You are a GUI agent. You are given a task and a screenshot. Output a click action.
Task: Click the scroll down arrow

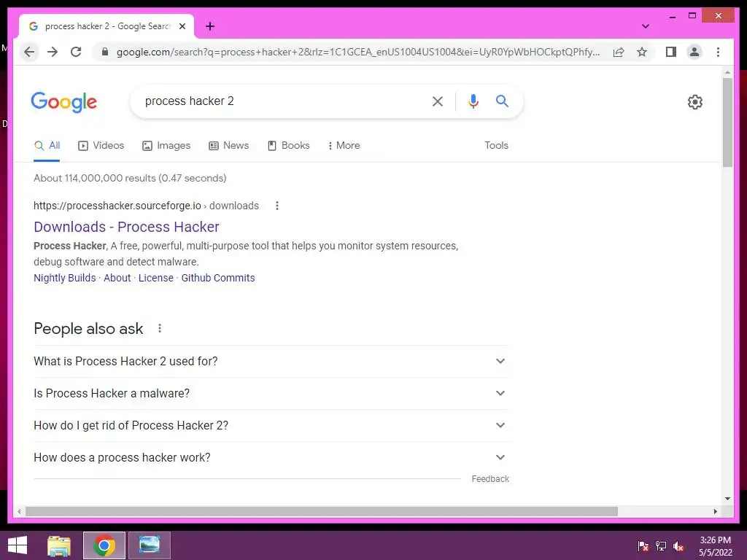pos(727,499)
